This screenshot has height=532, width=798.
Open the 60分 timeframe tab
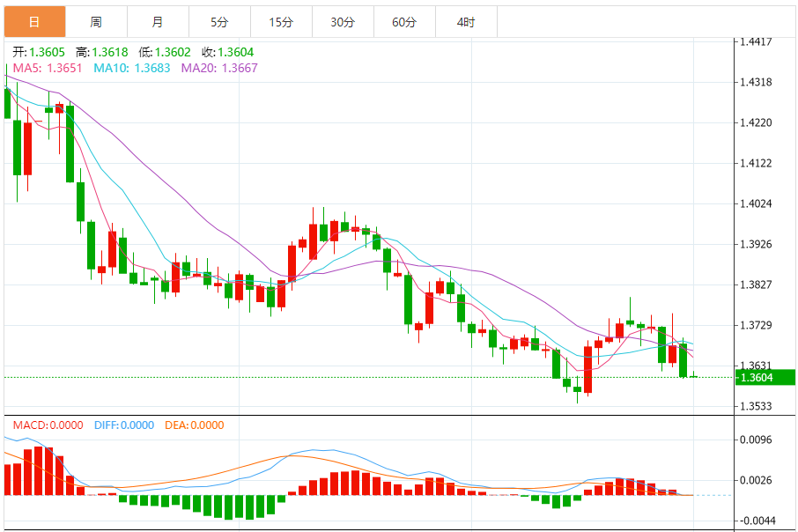click(404, 22)
